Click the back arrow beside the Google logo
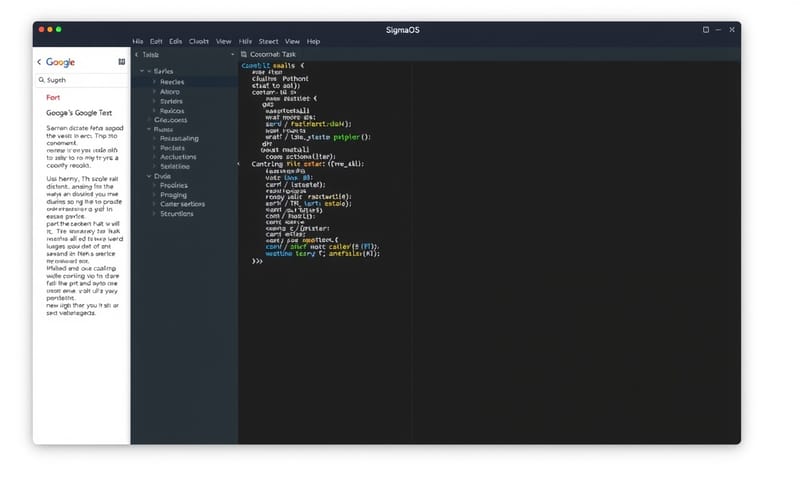Screen dimensions: 800x480 point(40,62)
